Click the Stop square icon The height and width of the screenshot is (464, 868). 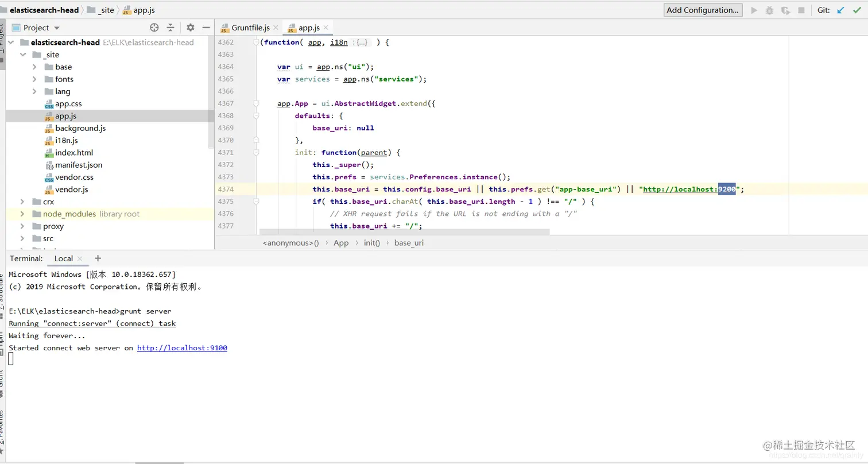coord(801,10)
